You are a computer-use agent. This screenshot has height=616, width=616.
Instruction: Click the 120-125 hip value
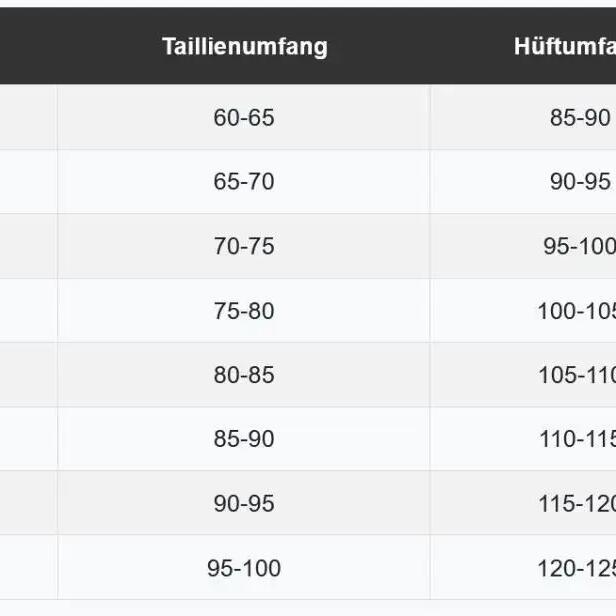(x=576, y=568)
